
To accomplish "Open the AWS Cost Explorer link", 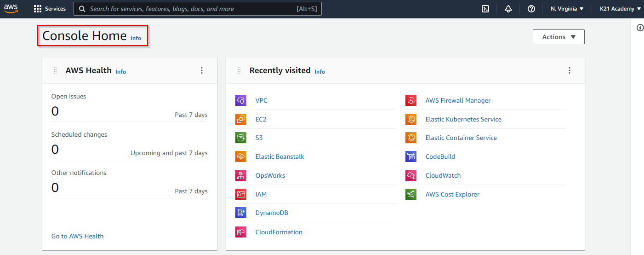I will [452, 194].
